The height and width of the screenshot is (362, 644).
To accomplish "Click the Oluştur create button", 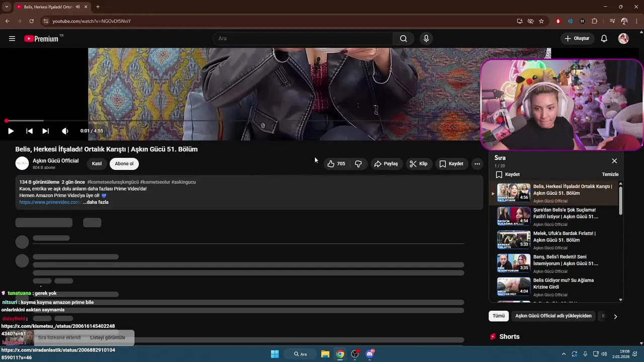I will coord(577,39).
